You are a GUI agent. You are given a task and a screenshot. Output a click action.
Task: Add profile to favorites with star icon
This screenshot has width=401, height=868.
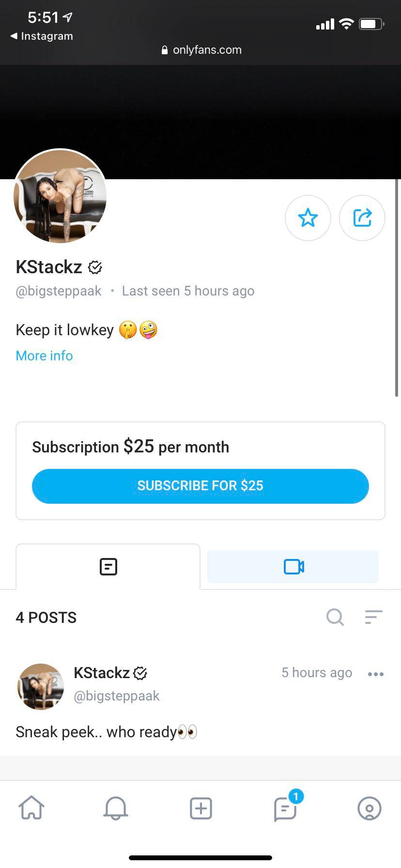[x=308, y=218]
